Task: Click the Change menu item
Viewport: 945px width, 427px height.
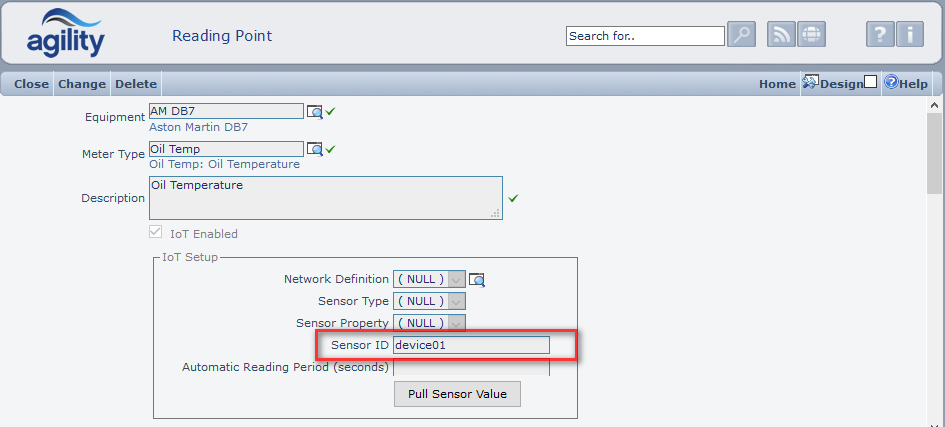Action: click(81, 84)
